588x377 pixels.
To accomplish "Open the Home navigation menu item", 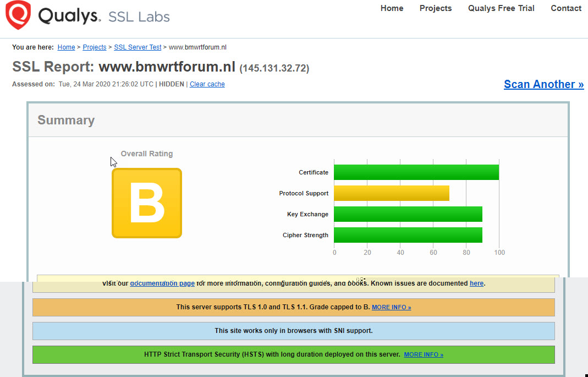I will [392, 8].
